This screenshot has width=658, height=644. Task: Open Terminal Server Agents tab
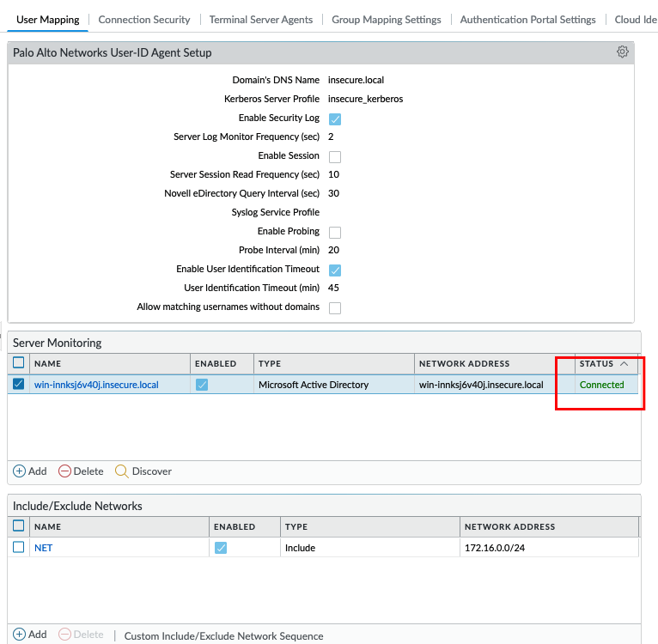pyautogui.click(x=261, y=20)
